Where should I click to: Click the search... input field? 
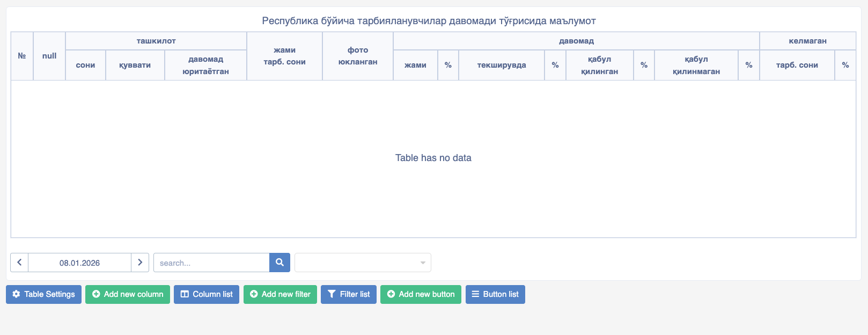(x=211, y=263)
